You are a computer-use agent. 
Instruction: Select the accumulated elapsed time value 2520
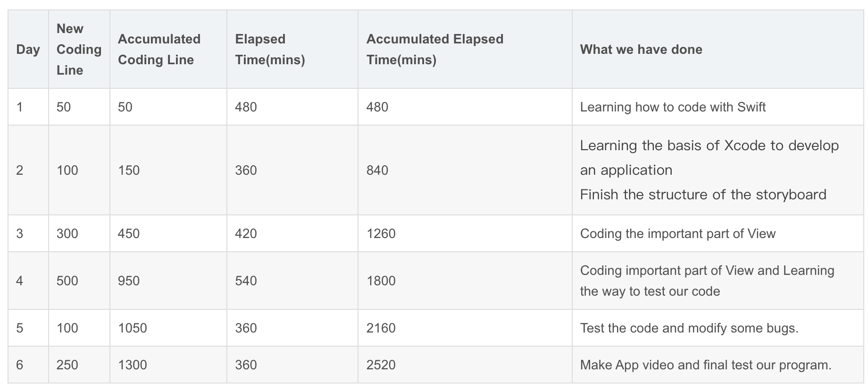[x=381, y=365]
